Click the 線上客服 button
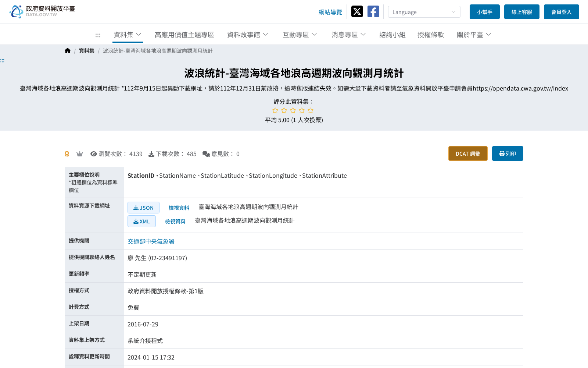 pos(522,12)
